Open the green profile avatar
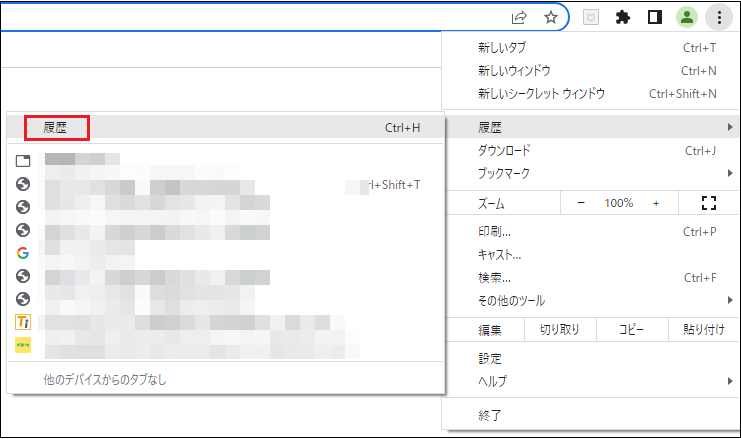The height and width of the screenshot is (439, 741). tap(686, 17)
